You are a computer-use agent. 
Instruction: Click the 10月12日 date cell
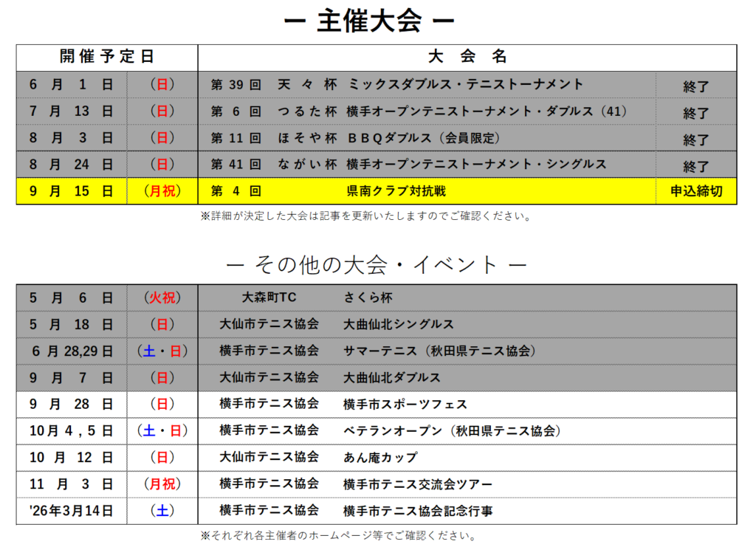(x=72, y=458)
